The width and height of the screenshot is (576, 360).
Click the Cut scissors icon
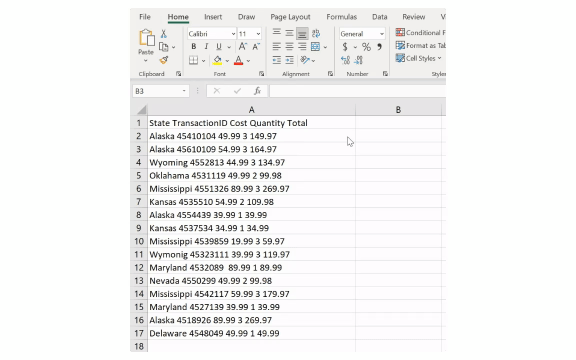163,34
